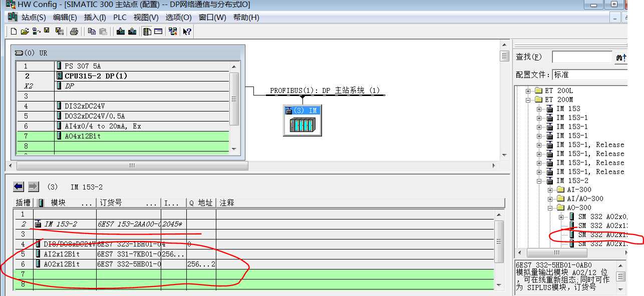Select rack slot row PS 307 5A

pos(123,66)
